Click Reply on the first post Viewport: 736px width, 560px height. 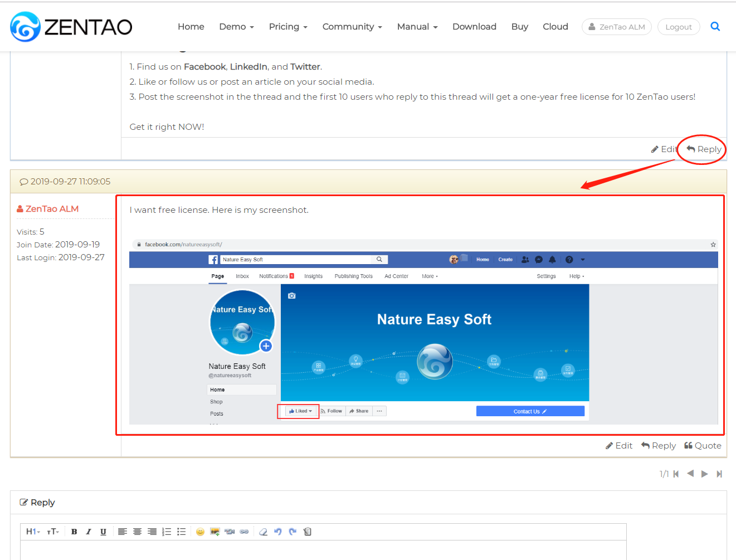(x=704, y=149)
